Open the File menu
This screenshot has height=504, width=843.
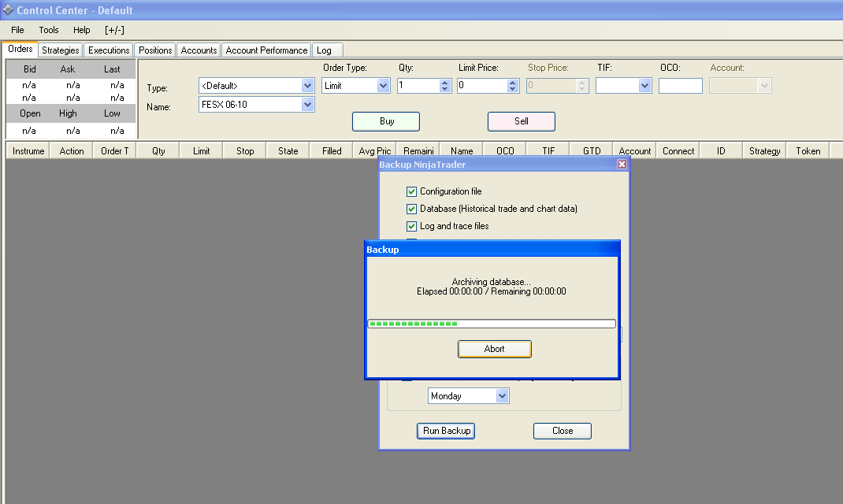tap(17, 30)
